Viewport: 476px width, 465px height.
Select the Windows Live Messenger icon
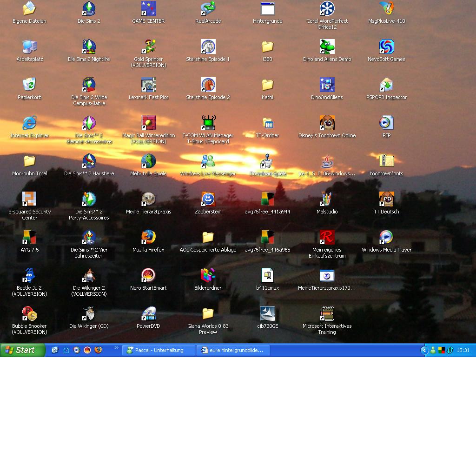(208, 161)
